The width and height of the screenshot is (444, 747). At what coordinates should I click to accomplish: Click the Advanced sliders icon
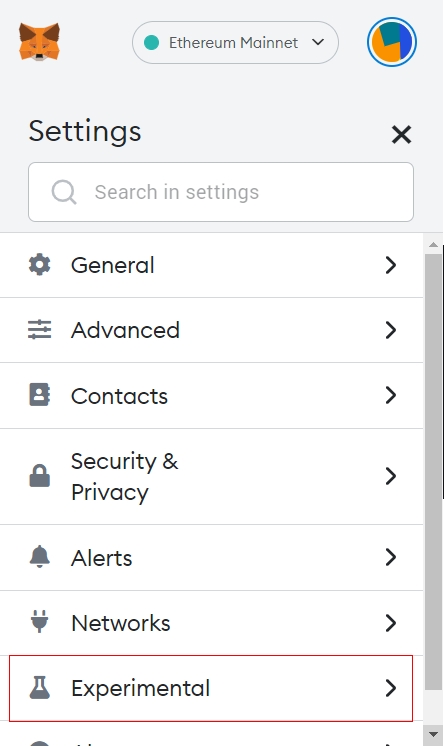pyautogui.click(x=40, y=330)
